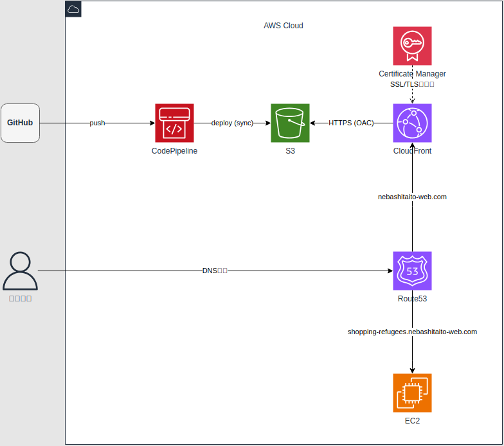The image size is (504, 446).
Task: Click the AWS Cloud title text
Action: [x=283, y=26]
